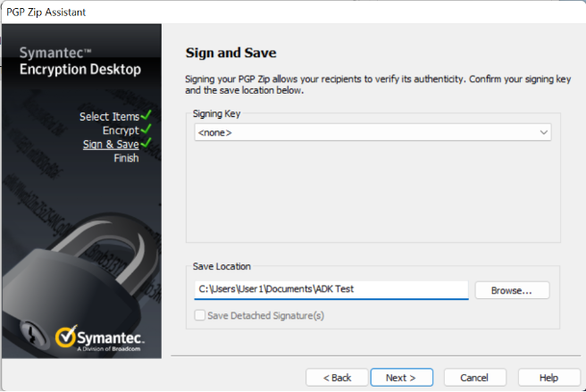Screen dimensions: 586x392
Task: Click the Browse... button
Action: (512, 290)
